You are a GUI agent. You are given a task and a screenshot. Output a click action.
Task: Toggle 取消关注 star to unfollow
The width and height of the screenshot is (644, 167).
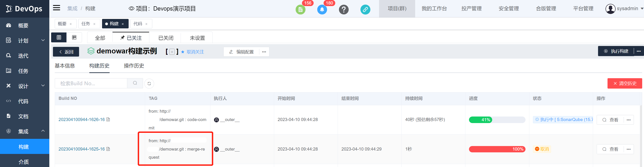[x=192, y=52]
